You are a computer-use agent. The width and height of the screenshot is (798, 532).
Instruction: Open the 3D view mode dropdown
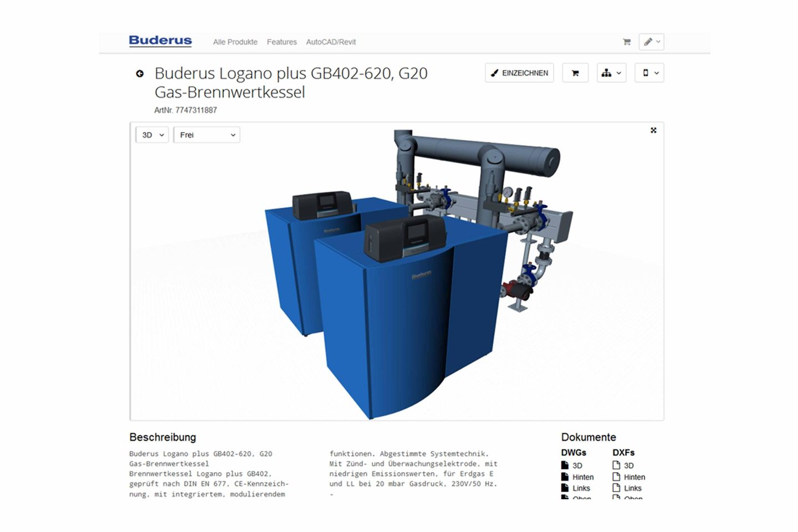point(152,135)
